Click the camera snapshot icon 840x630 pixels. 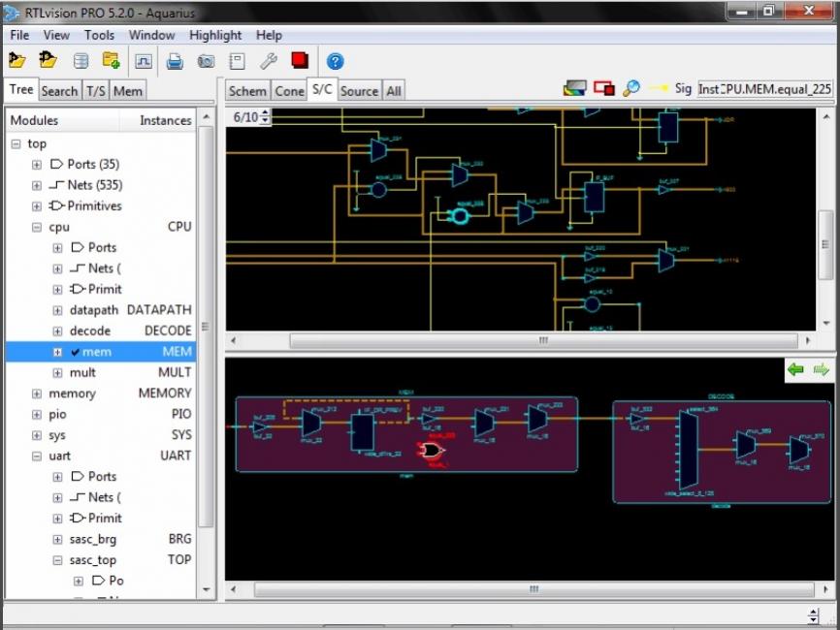click(x=206, y=61)
